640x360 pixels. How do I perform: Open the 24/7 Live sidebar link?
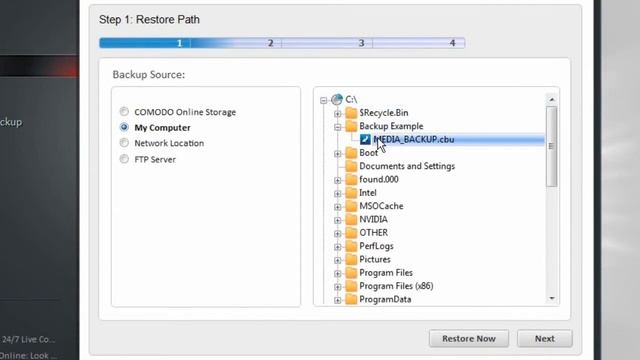tap(28, 339)
